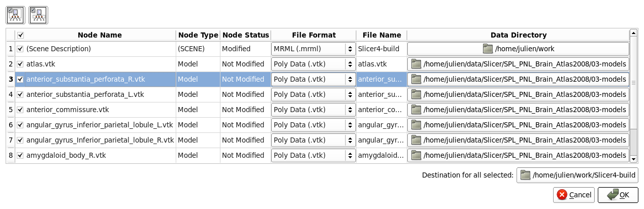644x209 pixels.
Task: Uncheck the Scene Description checkbox
Action: (x=20, y=49)
